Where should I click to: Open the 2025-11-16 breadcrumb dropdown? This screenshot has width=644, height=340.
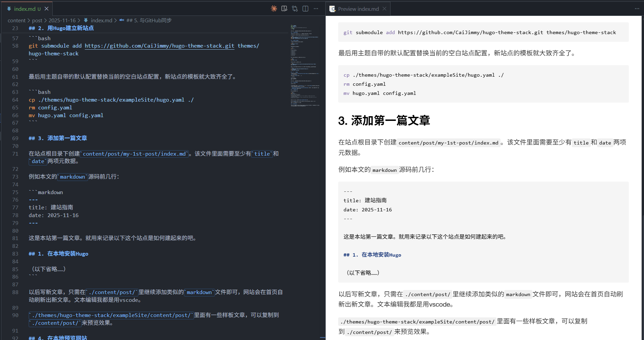point(62,20)
